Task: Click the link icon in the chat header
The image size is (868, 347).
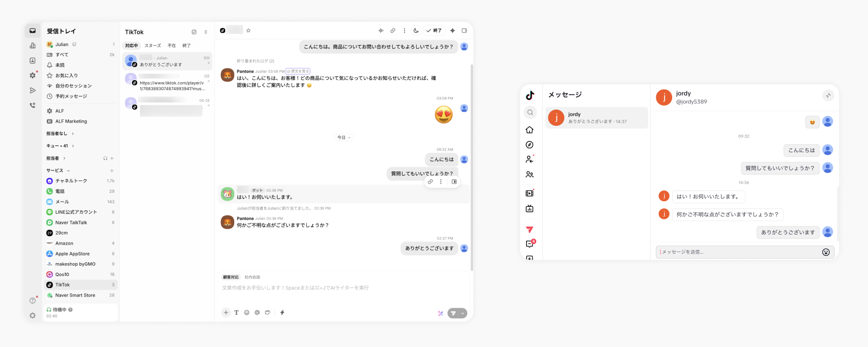Action: [393, 31]
